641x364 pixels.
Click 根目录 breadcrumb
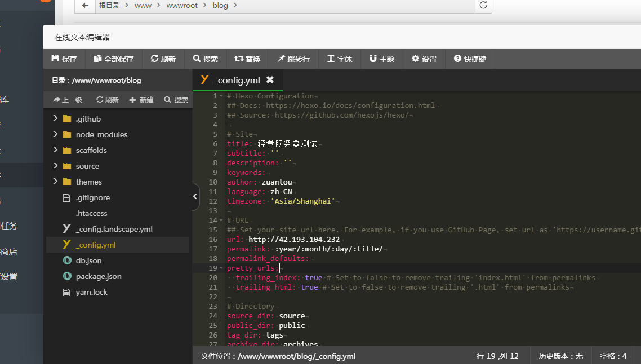[x=109, y=5]
